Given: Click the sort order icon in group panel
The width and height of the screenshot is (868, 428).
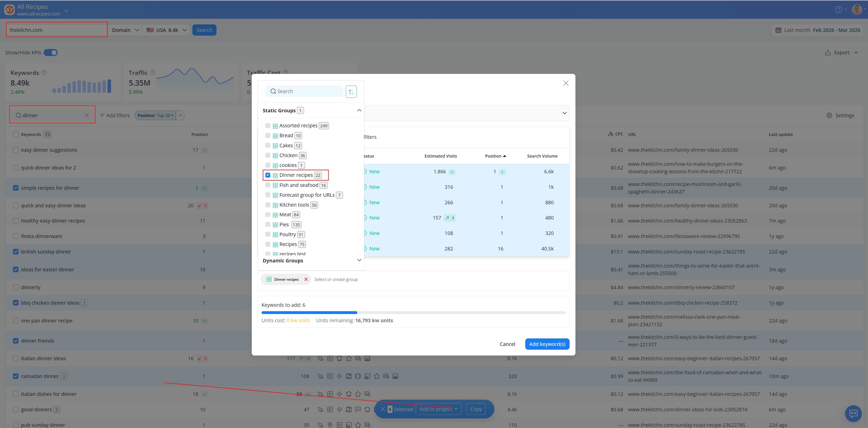Looking at the screenshot, I should point(351,92).
